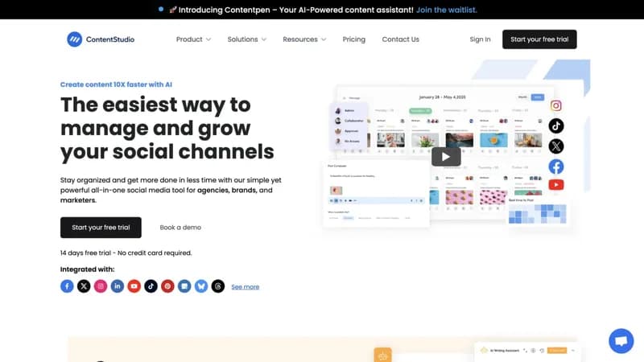The width and height of the screenshot is (644, 362).
Task: Click header Start your free trial button
Action: coord(539,39)
